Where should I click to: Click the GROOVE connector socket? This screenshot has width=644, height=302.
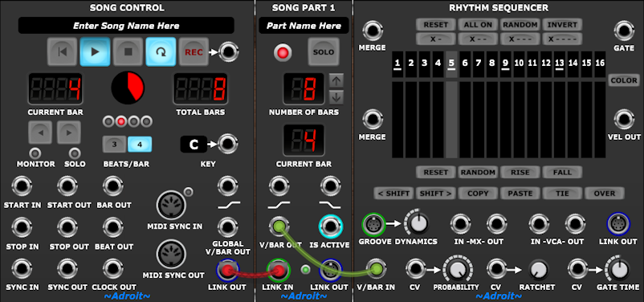click(373, 224)
